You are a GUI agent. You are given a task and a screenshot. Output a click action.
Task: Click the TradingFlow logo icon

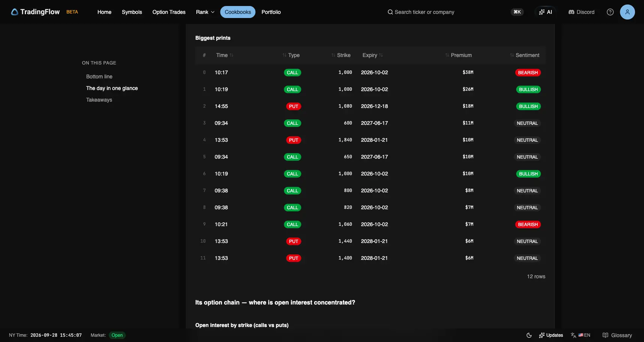click(15, 12)
